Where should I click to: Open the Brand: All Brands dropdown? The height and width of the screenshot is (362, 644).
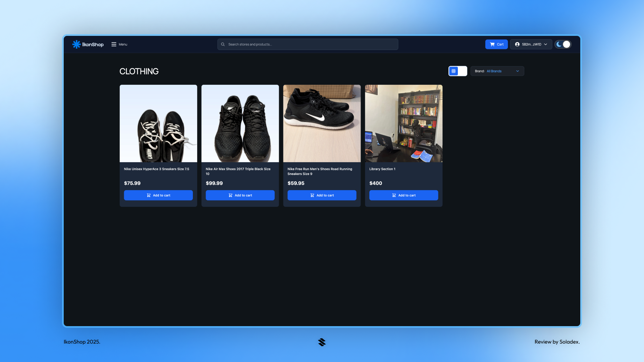click(x=497, y=71)
